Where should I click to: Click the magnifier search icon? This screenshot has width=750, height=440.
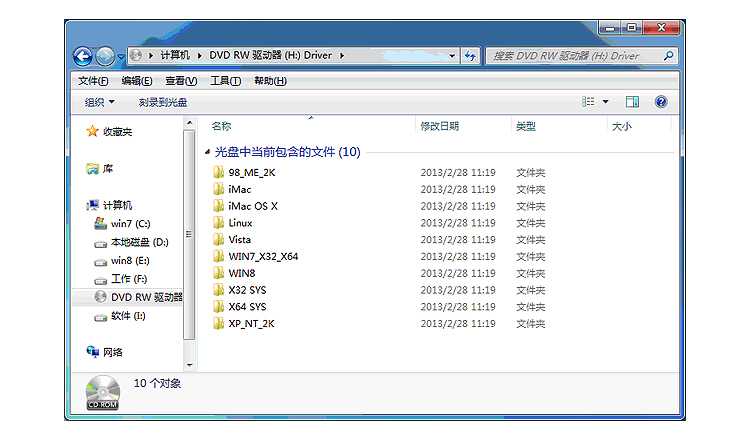click(669, 56)
